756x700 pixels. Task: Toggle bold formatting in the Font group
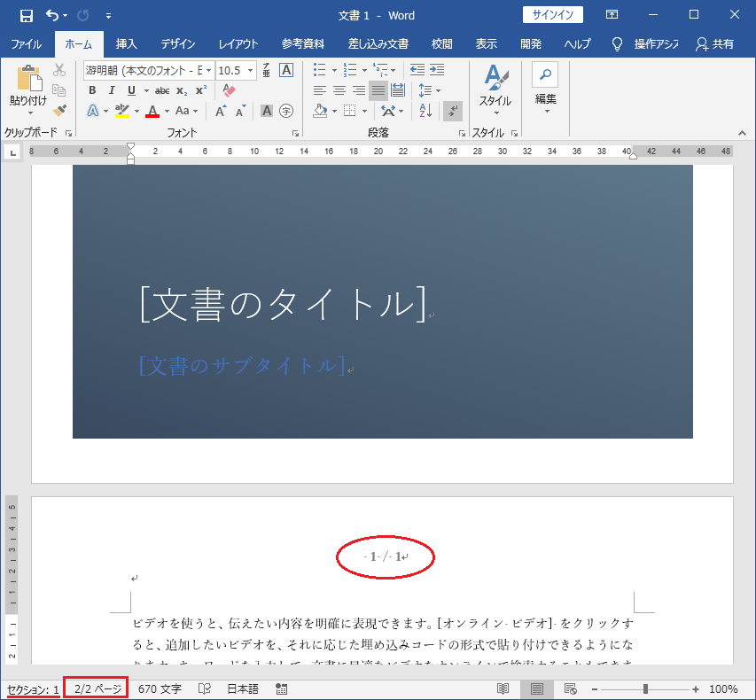coord(92,90)
